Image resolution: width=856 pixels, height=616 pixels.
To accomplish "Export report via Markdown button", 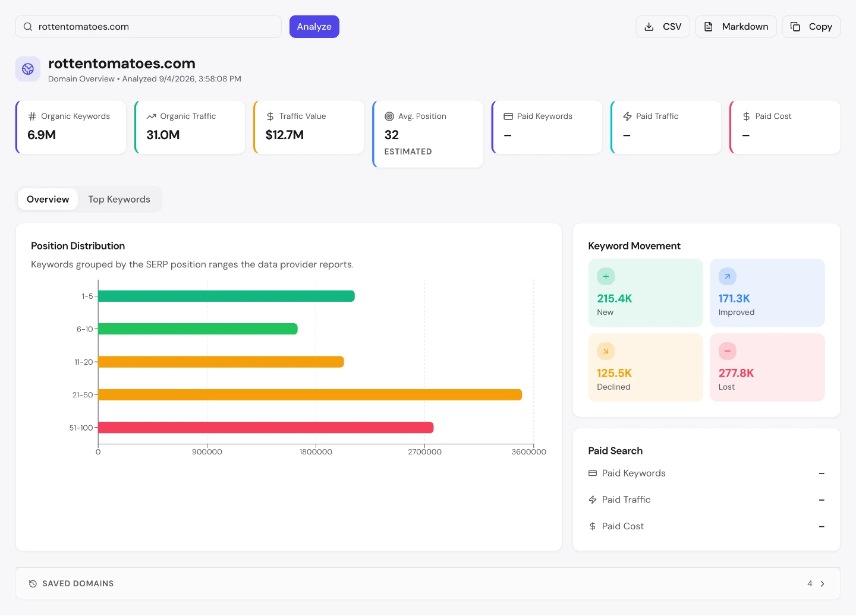I will point(736,27).
